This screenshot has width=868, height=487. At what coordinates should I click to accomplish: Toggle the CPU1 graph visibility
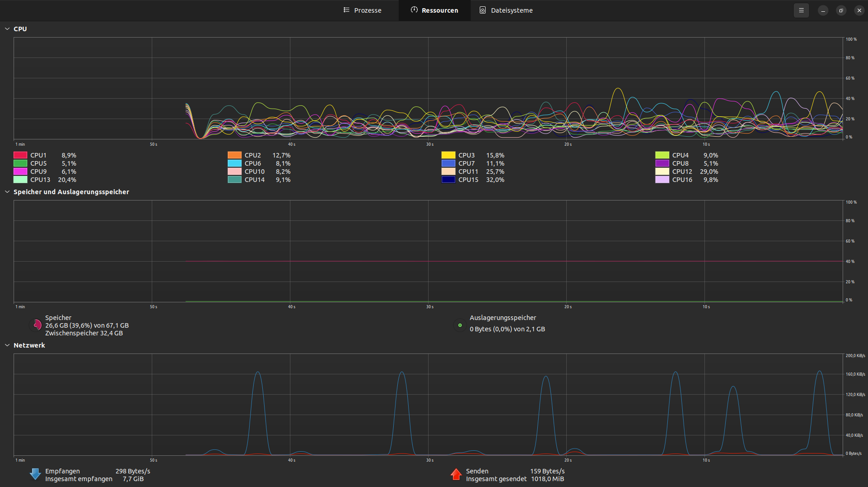click(19, 155)
